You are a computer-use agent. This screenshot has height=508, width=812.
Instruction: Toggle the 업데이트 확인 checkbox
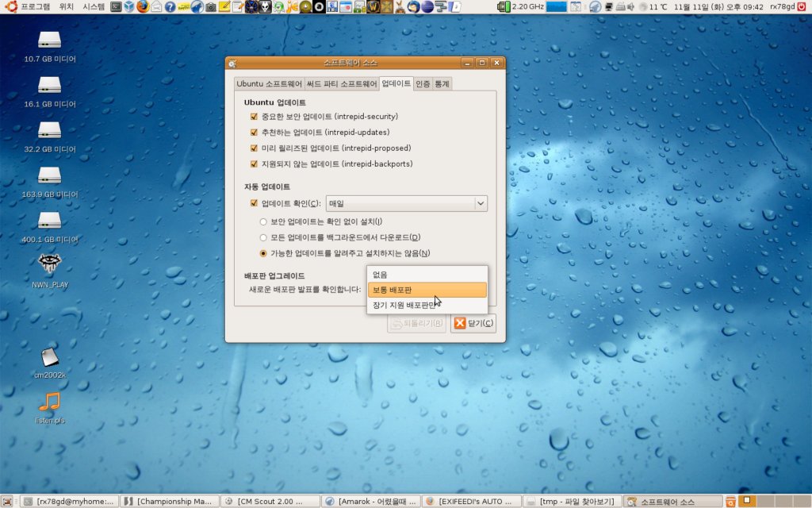(254, 203)
